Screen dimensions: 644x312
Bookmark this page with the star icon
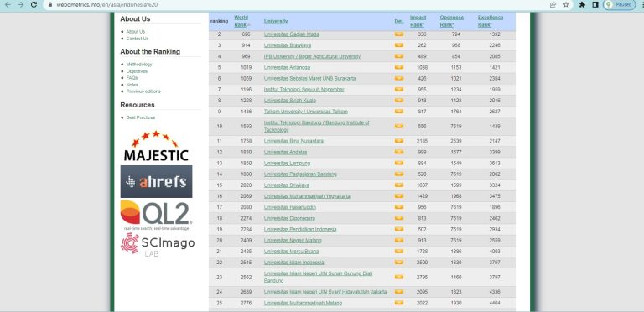pos(566,4)
